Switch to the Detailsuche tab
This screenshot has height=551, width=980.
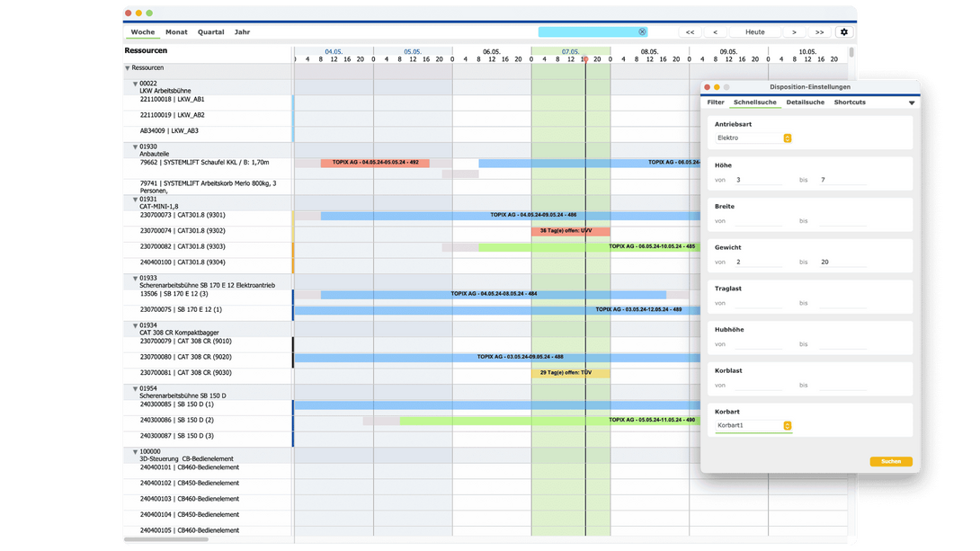pyautogui.click(x=805, y=102)
